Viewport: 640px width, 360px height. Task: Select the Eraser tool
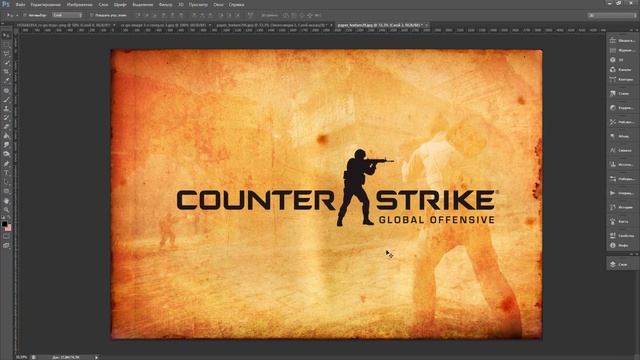6,127
